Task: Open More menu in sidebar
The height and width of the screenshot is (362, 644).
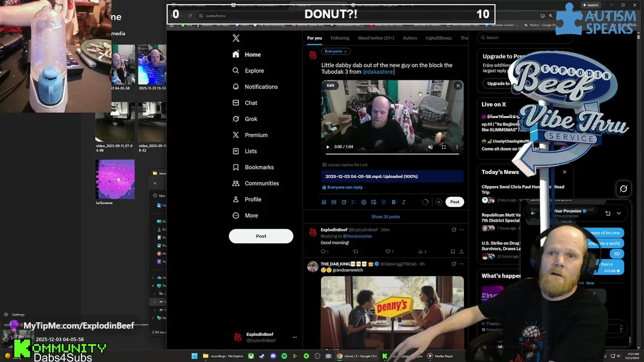Action: pos(245,215)
